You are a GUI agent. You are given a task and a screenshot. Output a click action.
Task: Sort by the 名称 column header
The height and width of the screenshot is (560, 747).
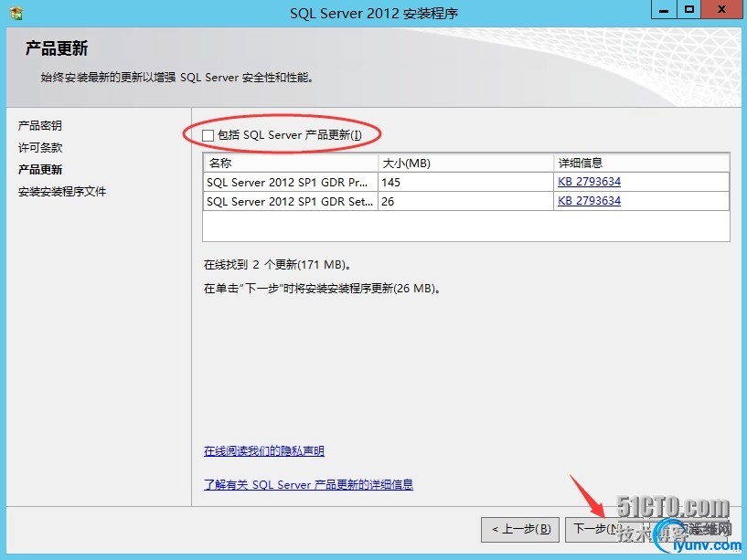pyautogui.click(x=291, y=164)
